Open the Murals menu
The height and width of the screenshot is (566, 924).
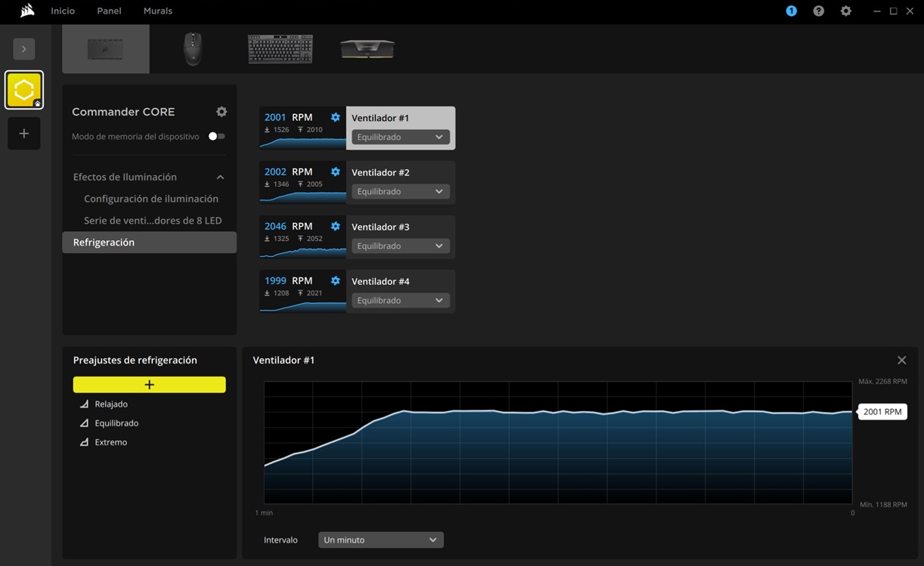pyautogui.click(x=157, y=11)
